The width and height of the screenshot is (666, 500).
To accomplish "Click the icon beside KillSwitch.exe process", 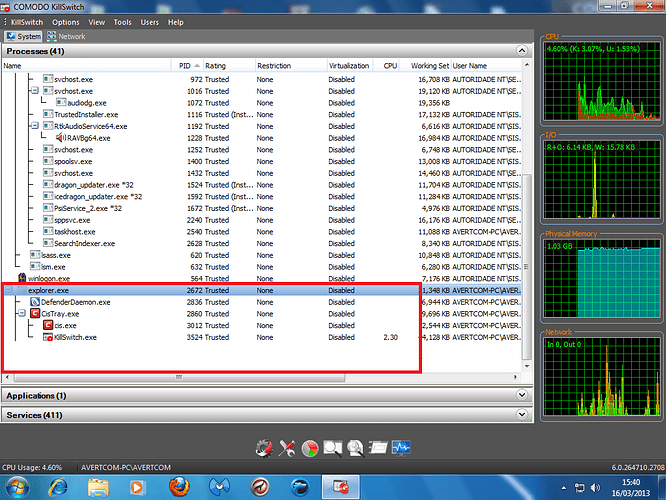I will pos(48,337).
